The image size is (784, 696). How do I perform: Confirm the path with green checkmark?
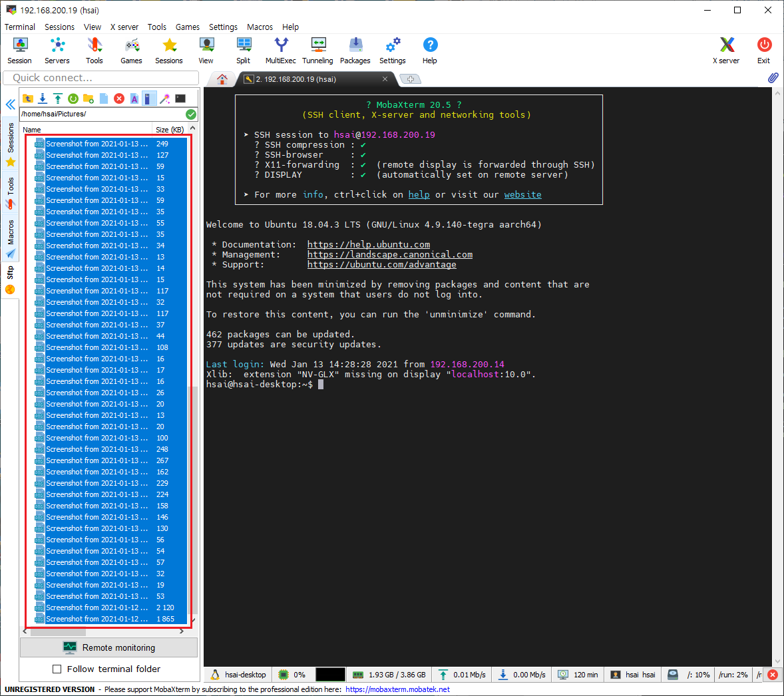[x=191, y=114]
